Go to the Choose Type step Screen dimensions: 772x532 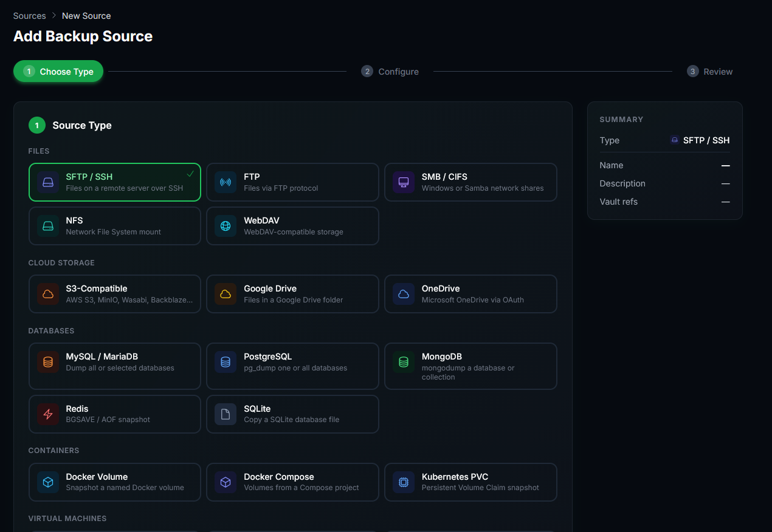coord(58,72)
